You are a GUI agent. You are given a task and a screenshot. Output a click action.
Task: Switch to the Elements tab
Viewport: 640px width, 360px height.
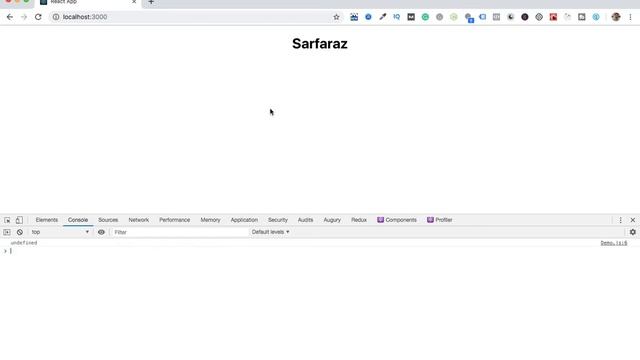pyautogui.click(x=47, y=220)
